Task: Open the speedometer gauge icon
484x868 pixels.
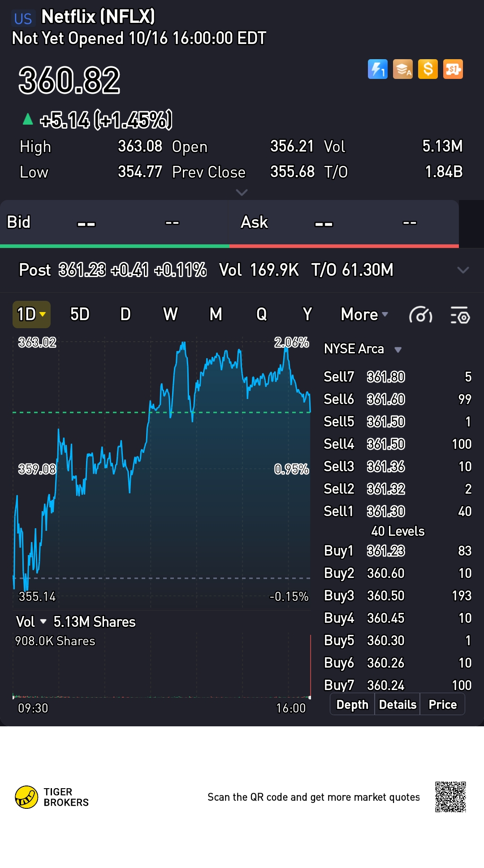Action: point(420,315)
